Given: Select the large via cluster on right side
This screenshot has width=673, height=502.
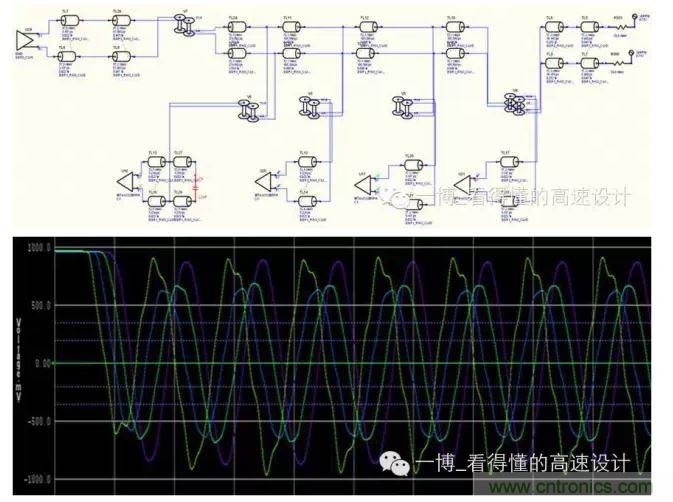Looking at the screenshot, I should click(x=516, y=103).
